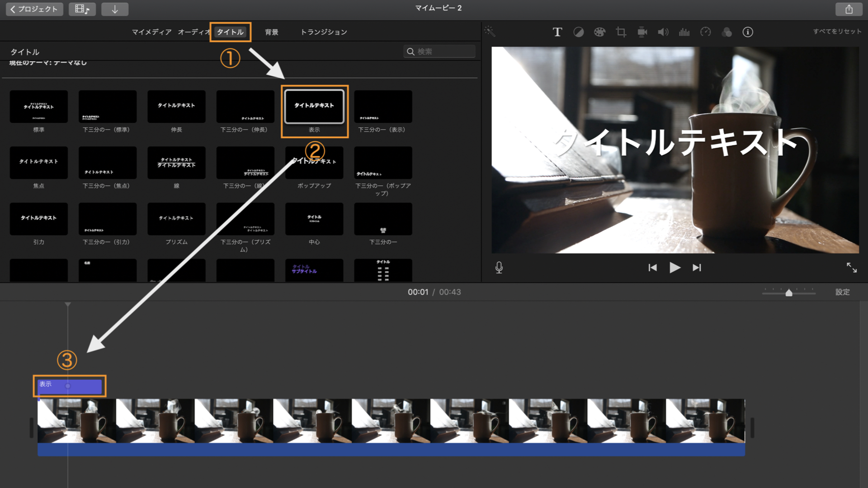Screen dimensions: 868x488
Task: Select the プリズム title thumbnail
Action: [x=176, y=219]
